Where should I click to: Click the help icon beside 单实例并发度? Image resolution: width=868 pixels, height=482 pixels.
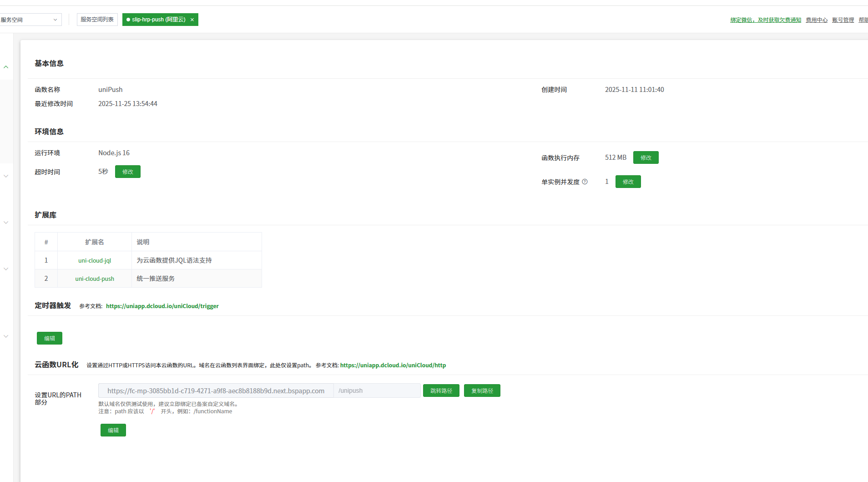585,182
